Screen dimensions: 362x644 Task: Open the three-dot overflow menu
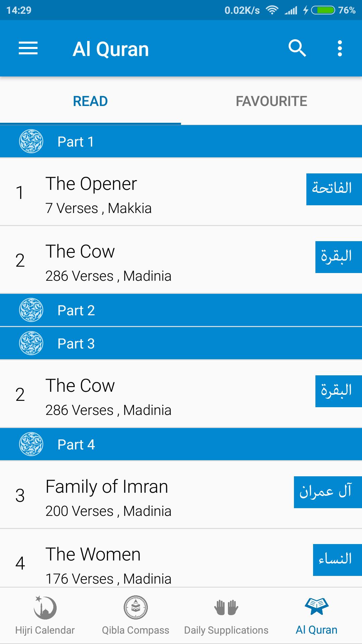point(340,48)
